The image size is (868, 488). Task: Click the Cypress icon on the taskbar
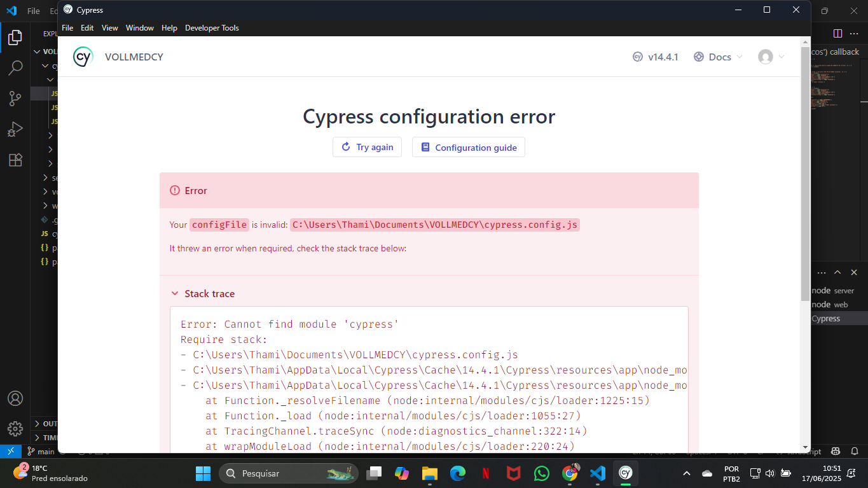point(626,473)
